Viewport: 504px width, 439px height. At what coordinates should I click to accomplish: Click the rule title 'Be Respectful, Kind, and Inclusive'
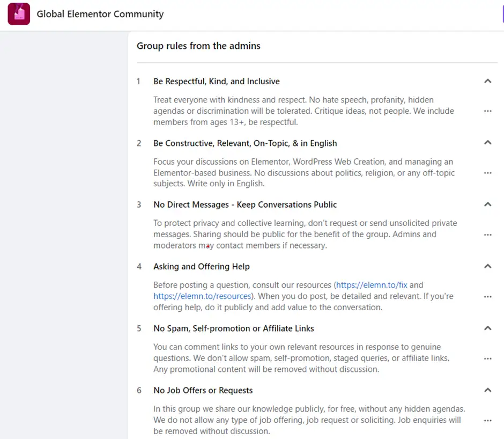pyautogui.click(x=217, y=81)
